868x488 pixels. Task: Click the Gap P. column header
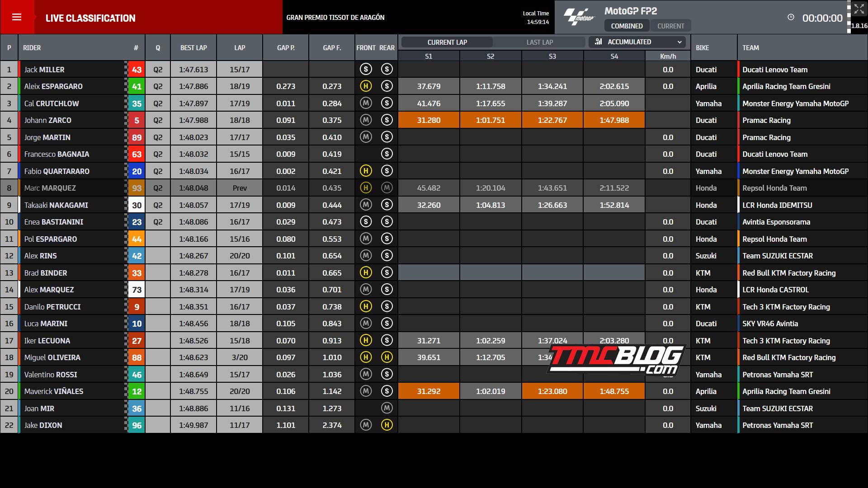[x=286, y=47]
